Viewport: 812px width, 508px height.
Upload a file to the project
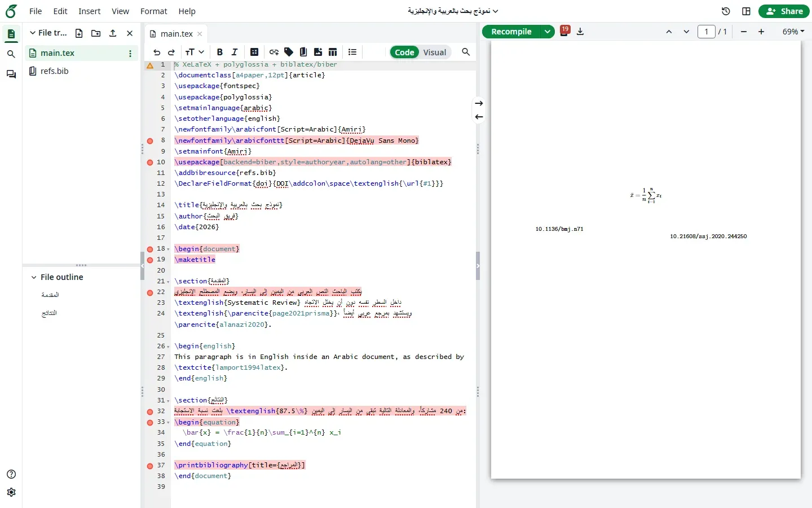pos(113,33)
